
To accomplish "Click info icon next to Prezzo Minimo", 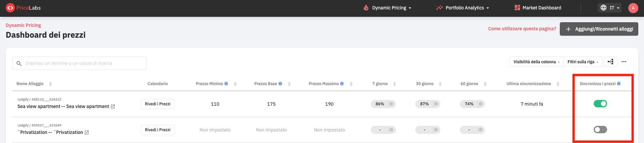I will click(226, 84).
